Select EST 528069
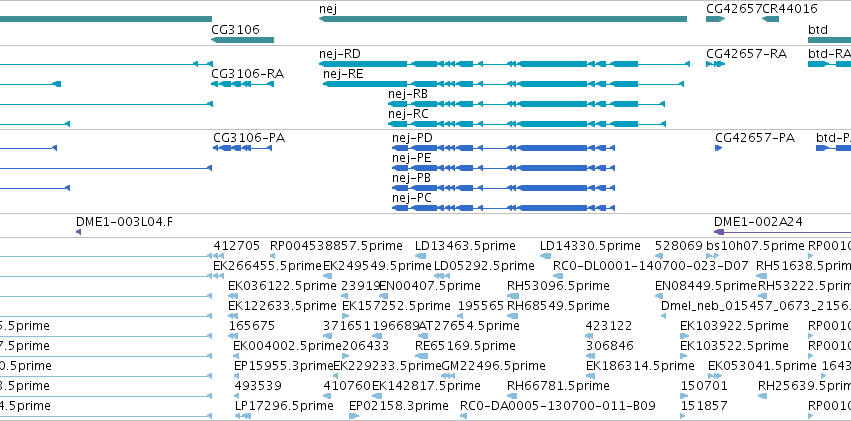The image size is (851, 421). [679, 246]
